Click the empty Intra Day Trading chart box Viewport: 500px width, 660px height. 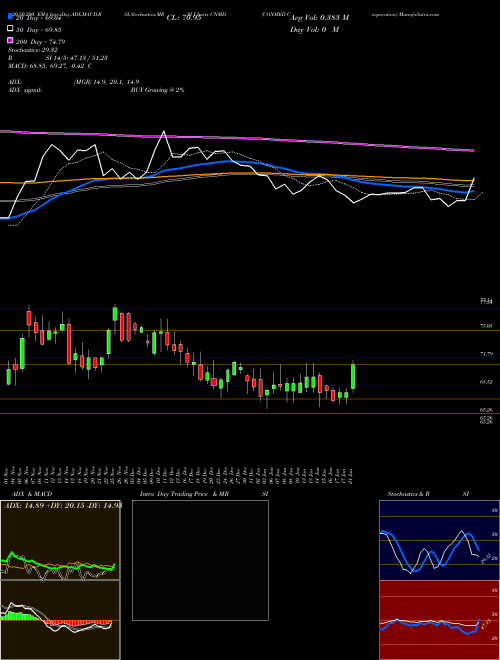click(x=200, y=560)
